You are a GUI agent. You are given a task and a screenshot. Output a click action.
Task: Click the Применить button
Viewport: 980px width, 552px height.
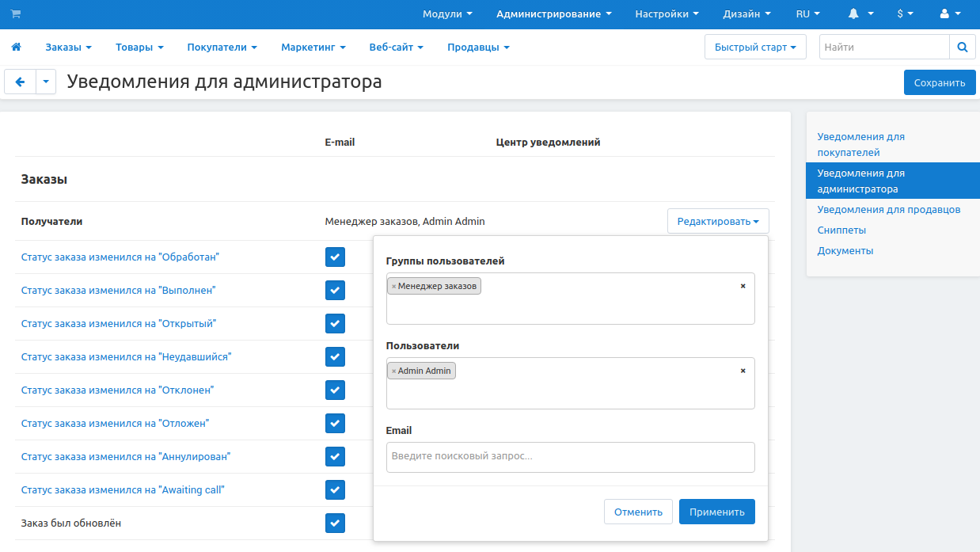coord(716,512)
